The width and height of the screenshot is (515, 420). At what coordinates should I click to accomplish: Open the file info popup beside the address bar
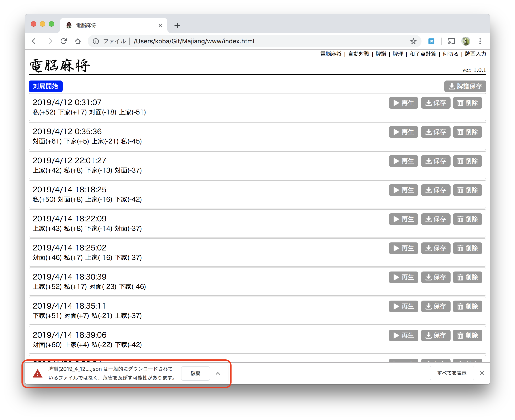(96, 41)
